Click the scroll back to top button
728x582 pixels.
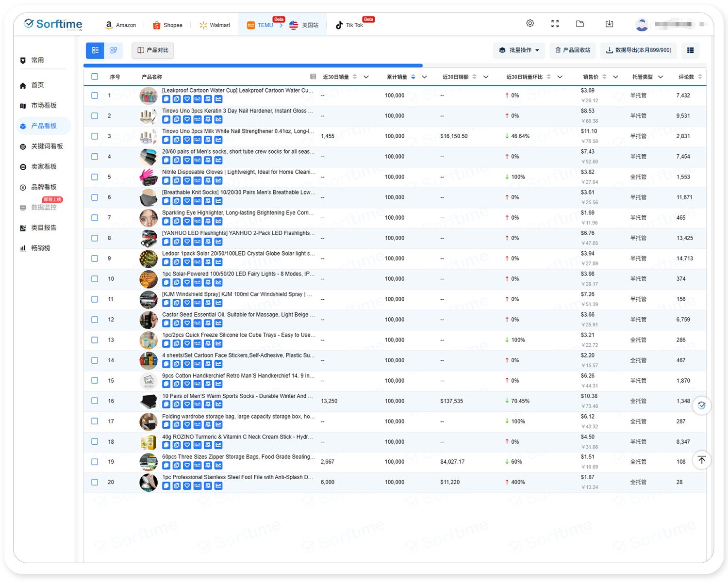click(x=702, y=460)
